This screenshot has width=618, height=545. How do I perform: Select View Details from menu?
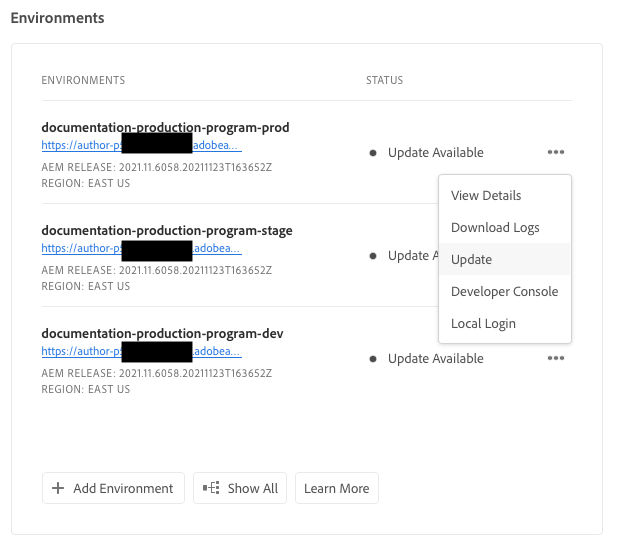click(486, 195)
